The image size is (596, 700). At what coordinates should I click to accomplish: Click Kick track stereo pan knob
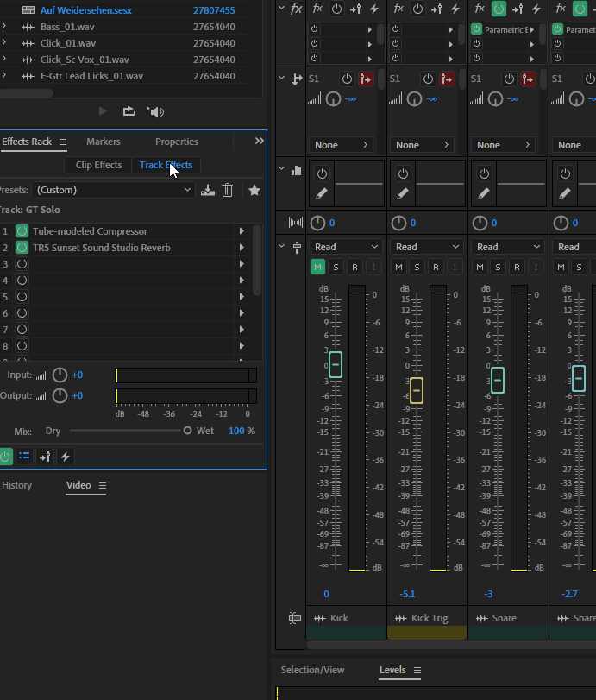coord(317,223)
